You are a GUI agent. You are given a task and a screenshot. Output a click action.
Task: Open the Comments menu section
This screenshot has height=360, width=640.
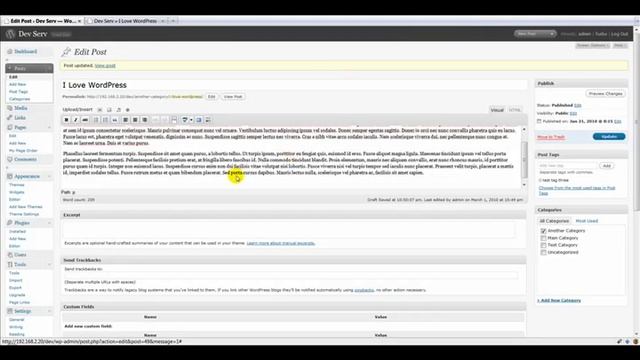point(25,159)
